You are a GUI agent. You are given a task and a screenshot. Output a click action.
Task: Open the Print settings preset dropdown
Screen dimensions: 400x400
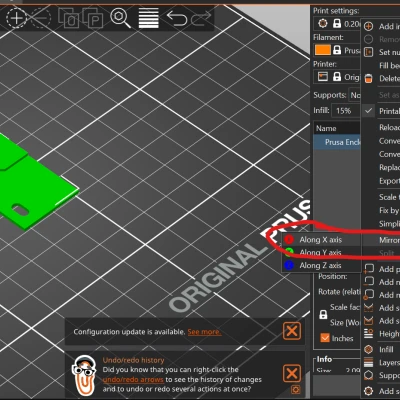pyautogui.click(x=338, y=23)
